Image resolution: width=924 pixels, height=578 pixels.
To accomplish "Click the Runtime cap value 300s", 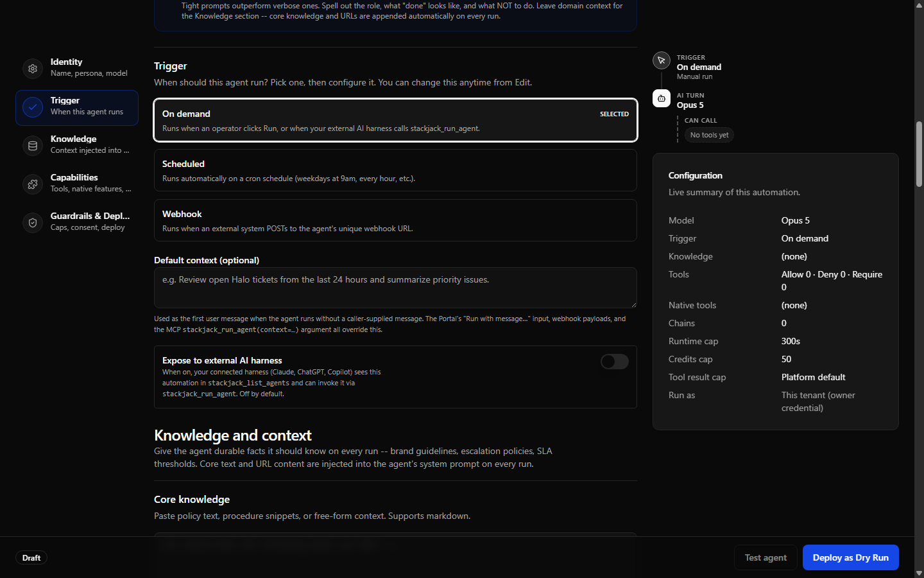I will pyautogui.click(x=791, y=341).
